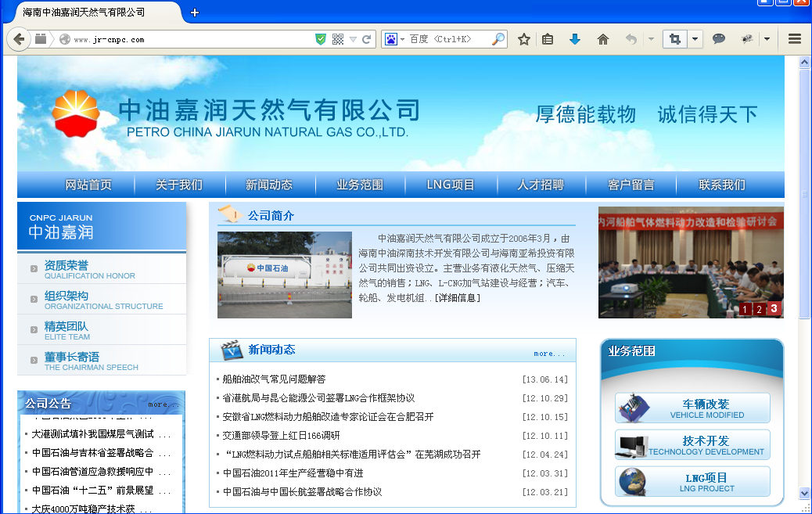Show slideshow image number 3
The height and width of the screenshot is (514, 812).
[774, 308]
